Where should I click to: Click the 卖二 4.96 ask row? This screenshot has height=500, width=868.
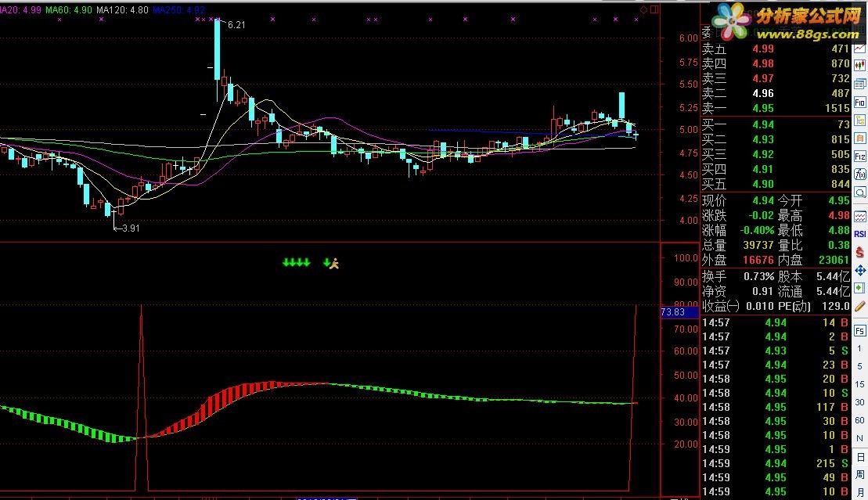click(x=776, y=94)
